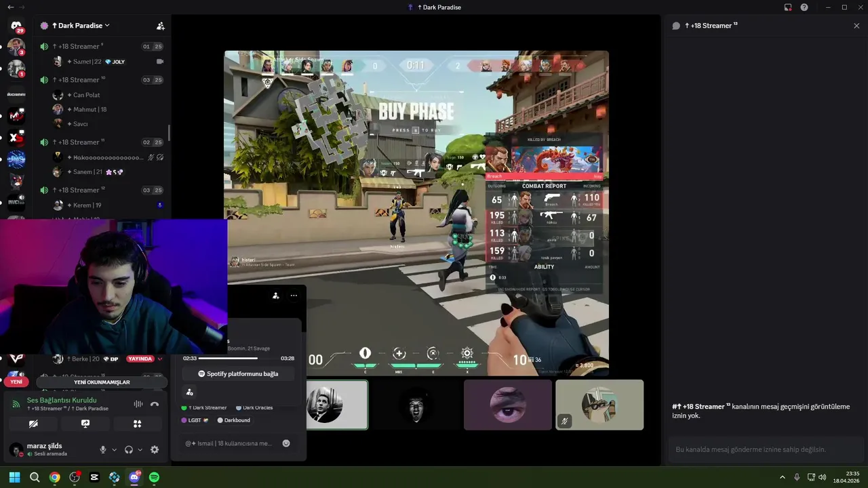This screenshot has height=488, width=868.
Task: Mute microphone for maraz şilds
Action: 103,449
